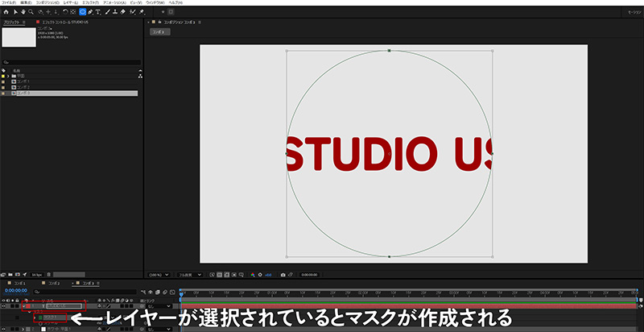Expand the Mask 1 property group
The image size is (644, 332).
[x=35, y=317]
